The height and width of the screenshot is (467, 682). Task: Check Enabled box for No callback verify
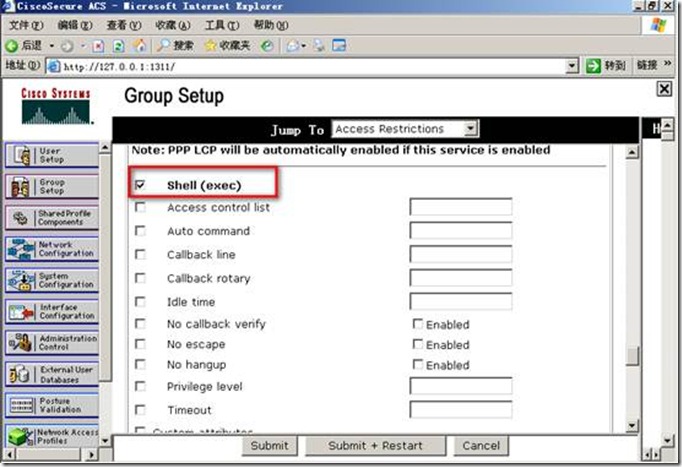(x=418, y=324)
